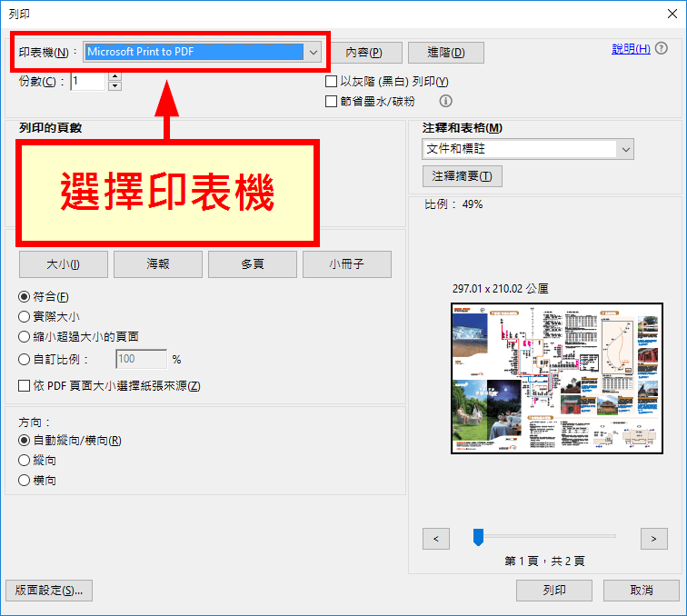This screenshot has height=616, width=687.
Task: Choose the 多頁 multiple pages option
Action: [x=253, y=264]
